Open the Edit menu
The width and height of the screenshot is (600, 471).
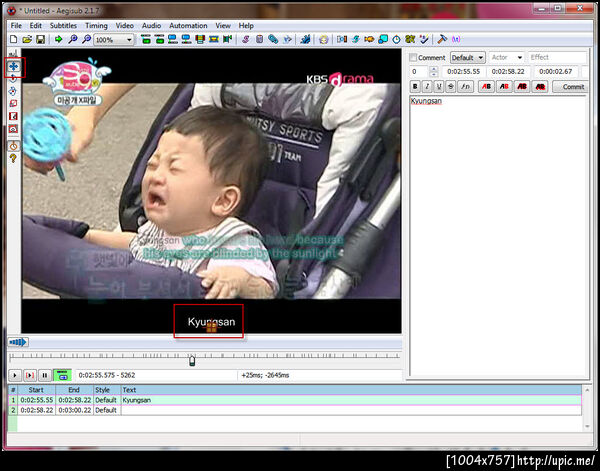point(36,26)
